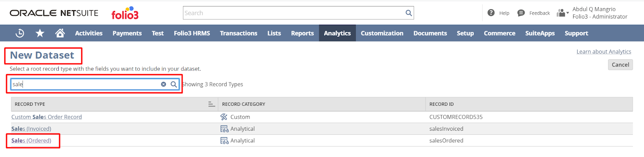The image size is (644, 157).
Task: Open the Analytics tab
Action: pyautogui.click(x=337, y=33)
